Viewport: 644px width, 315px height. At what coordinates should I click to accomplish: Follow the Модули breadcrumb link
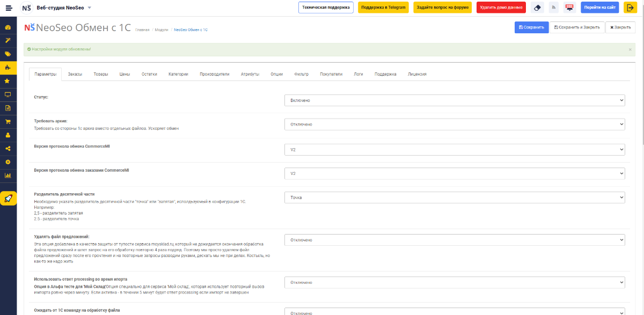pyautogui.click(x=162, y=30)
